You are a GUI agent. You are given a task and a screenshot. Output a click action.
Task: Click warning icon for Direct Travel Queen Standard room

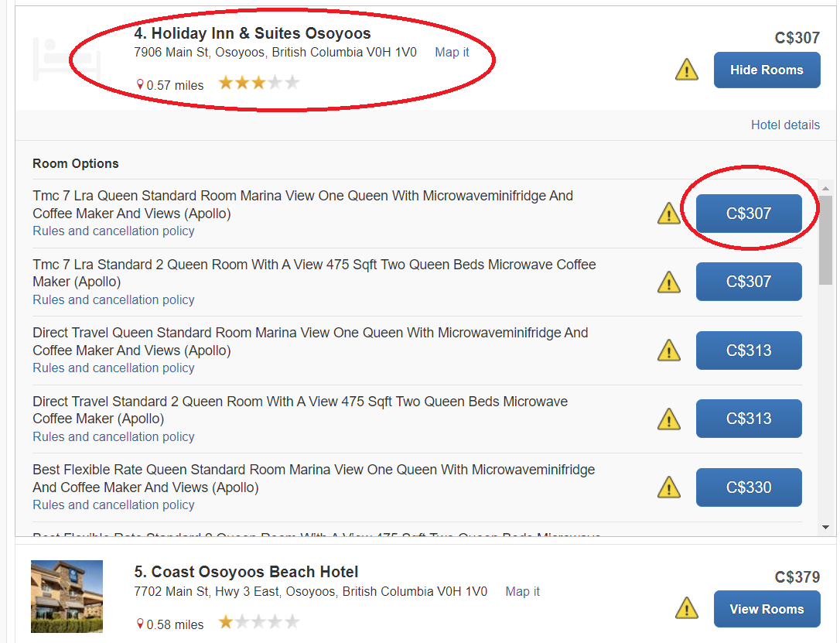668,351
